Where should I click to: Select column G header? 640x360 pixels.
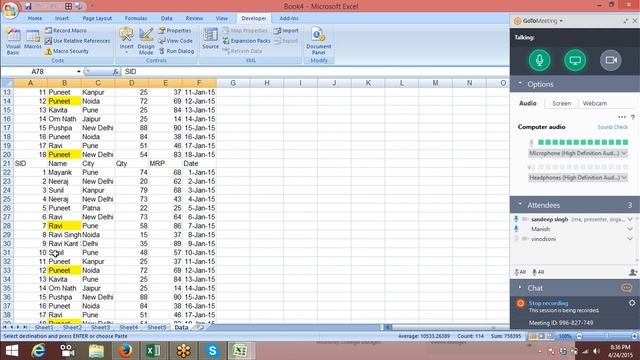[x=233, y=83]
